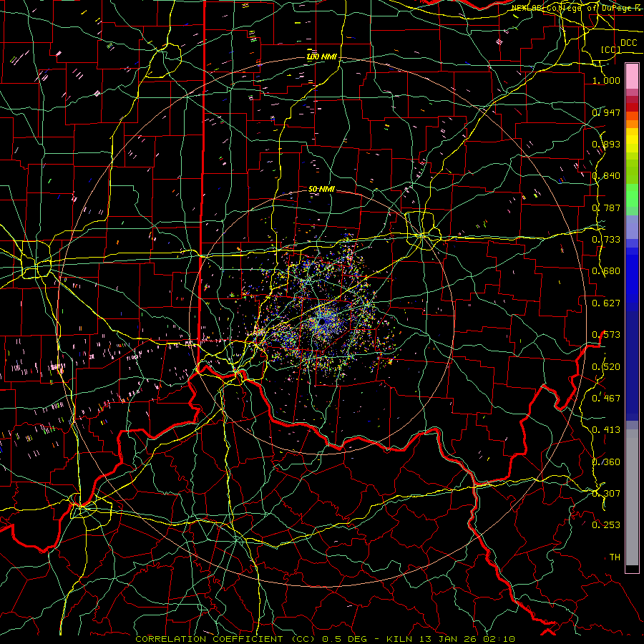Click the DCC legend title
This screenshot has height=644, width=644.
pos(628,43)
